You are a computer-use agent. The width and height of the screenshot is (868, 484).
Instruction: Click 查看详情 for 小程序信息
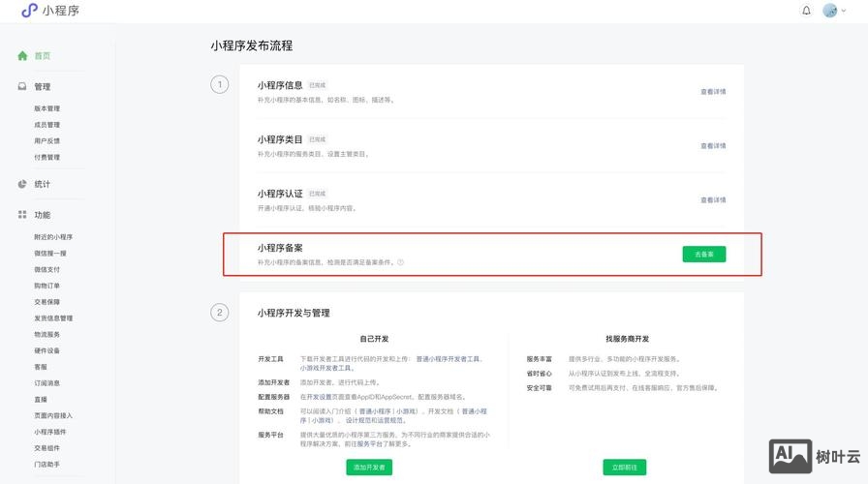click(x=713, y=92)
